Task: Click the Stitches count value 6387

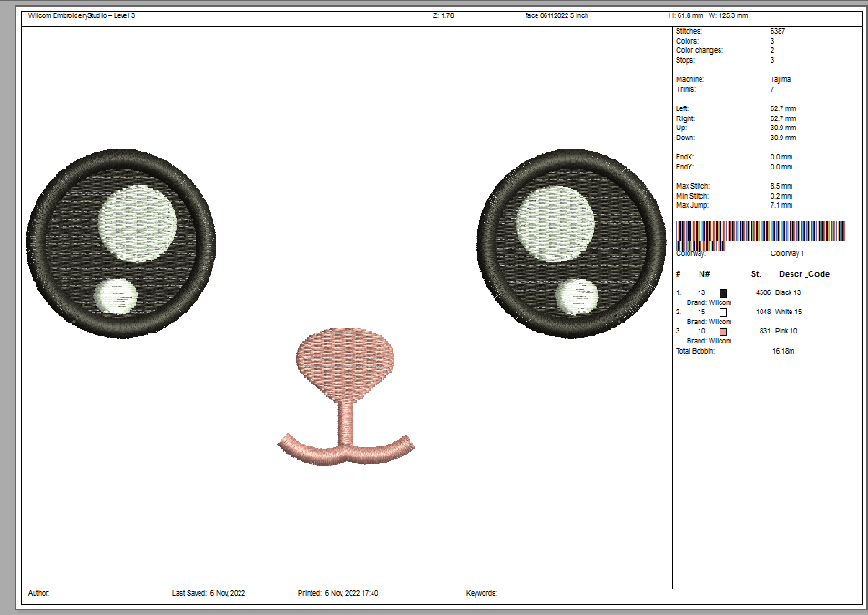Action: 778,32
